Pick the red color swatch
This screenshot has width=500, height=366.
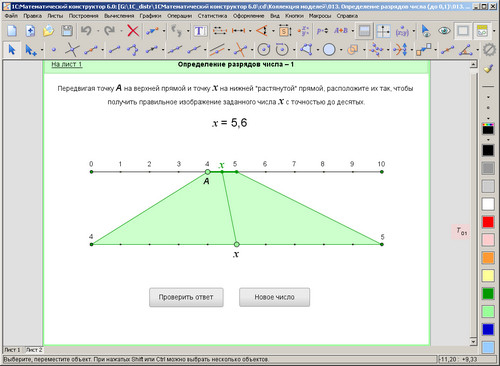[488, 222]
